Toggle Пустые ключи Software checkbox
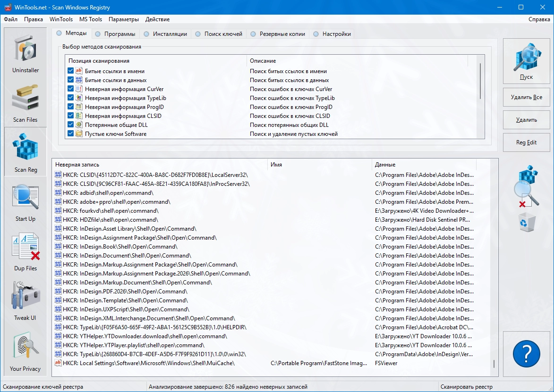554x392 pixels. (x=70, y=133)
